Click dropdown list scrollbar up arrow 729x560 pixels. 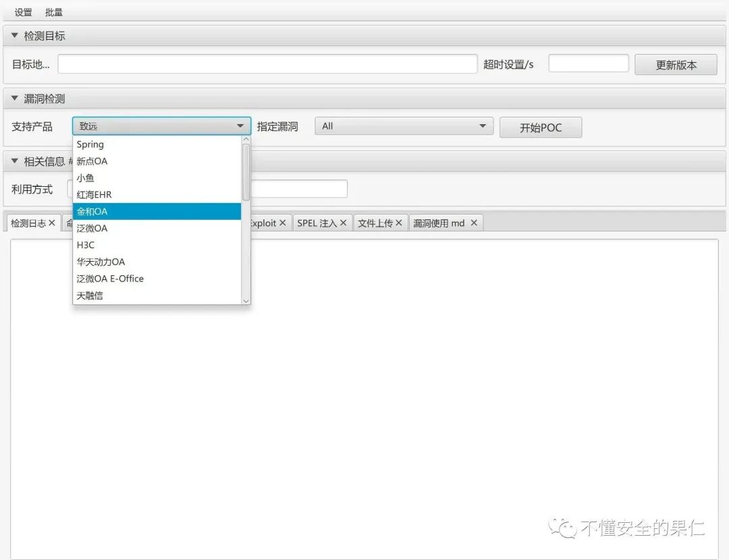(x=246, y=139)
